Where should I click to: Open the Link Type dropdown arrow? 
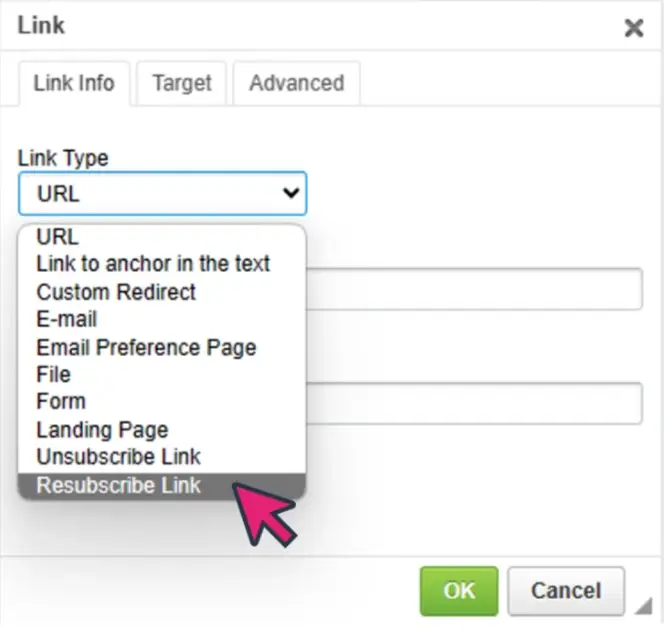click(x=291, y=193)
